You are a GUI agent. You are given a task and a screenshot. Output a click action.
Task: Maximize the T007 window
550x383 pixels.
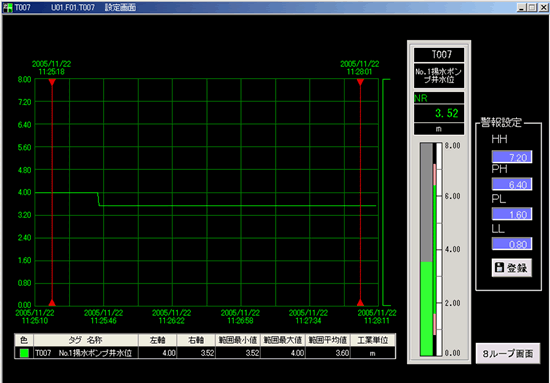pyautogui.click(x=532, y=7)
